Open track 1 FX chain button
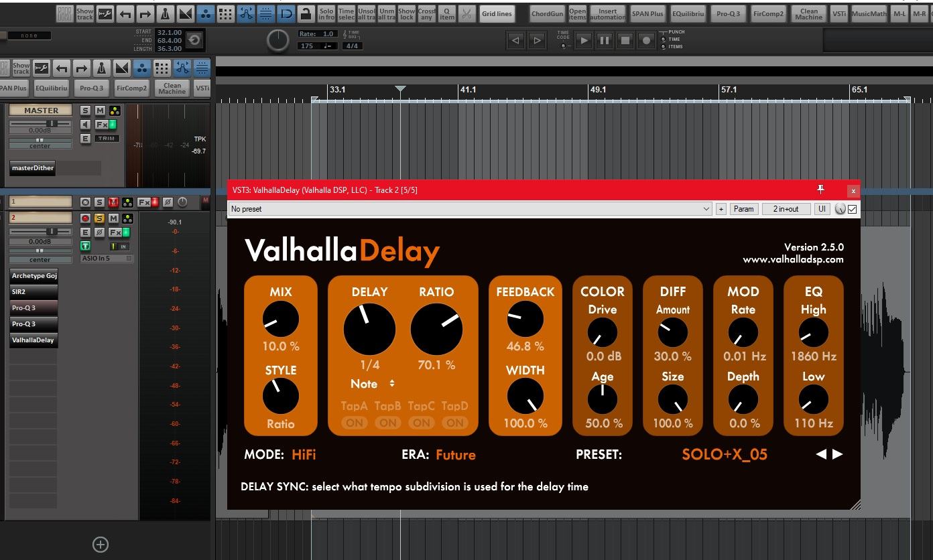933x560 pixels. click(144, 202)
